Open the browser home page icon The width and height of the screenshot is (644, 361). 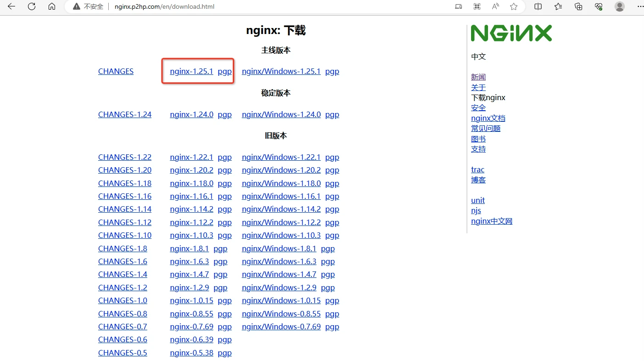(x=52, y=6)
